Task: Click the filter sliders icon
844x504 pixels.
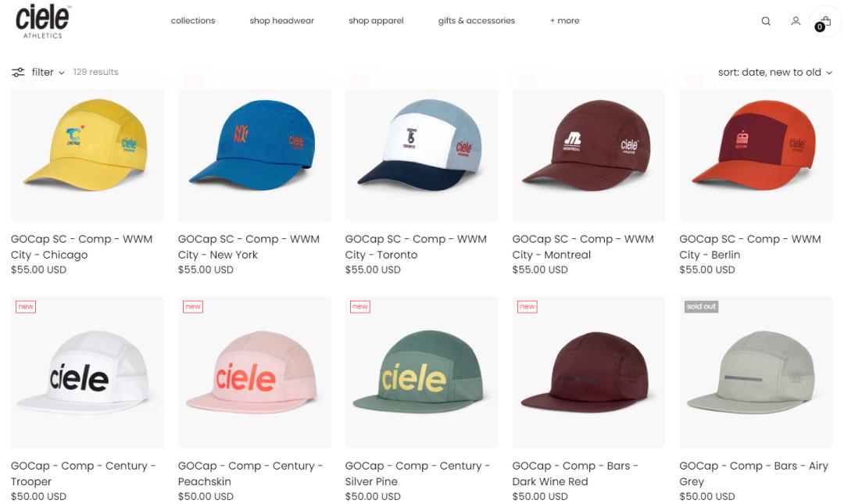Action: pos(18,72)
